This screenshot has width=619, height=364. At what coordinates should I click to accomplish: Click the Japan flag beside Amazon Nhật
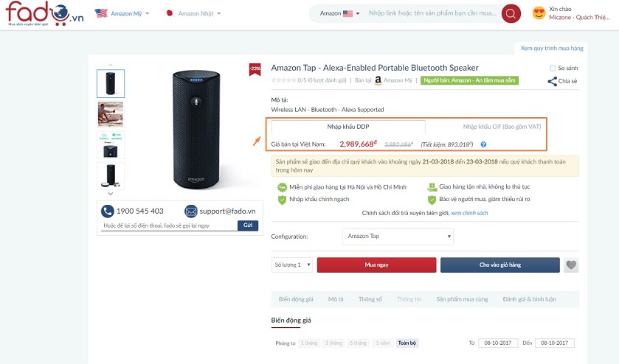(x=169, y=13)
